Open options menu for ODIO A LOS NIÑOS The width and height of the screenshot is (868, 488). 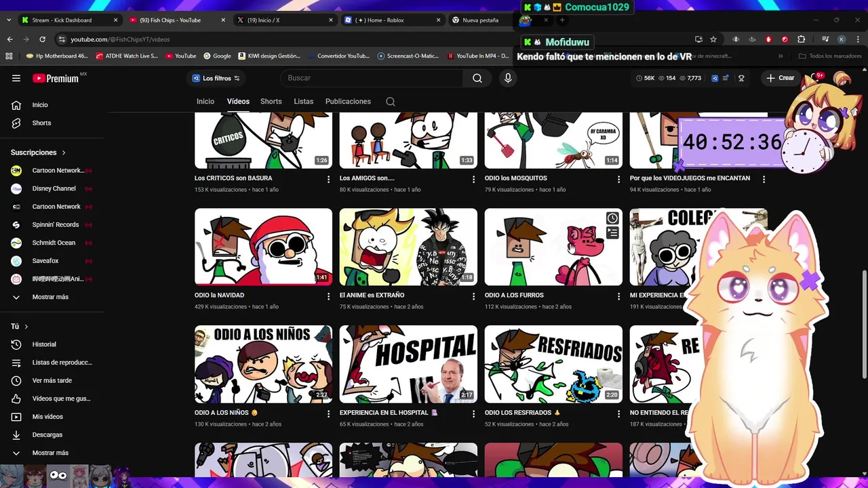329,413
